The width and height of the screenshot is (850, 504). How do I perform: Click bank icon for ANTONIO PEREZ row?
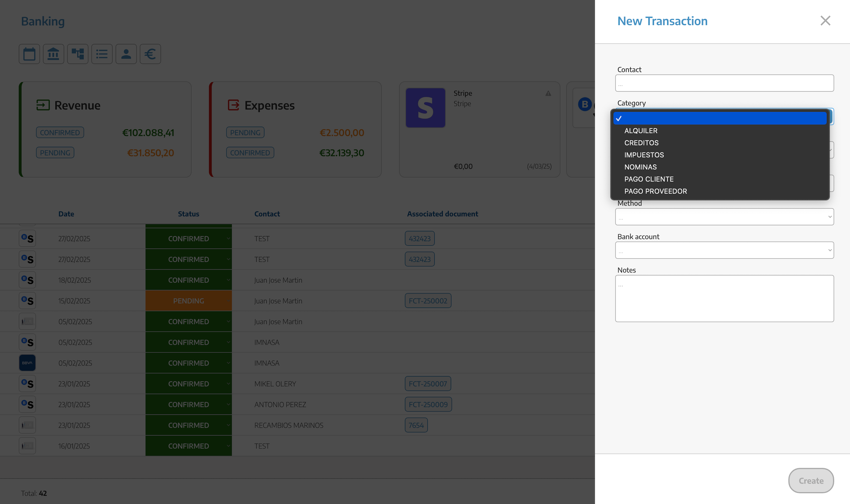pyautogui.click(x=27, y=404)
